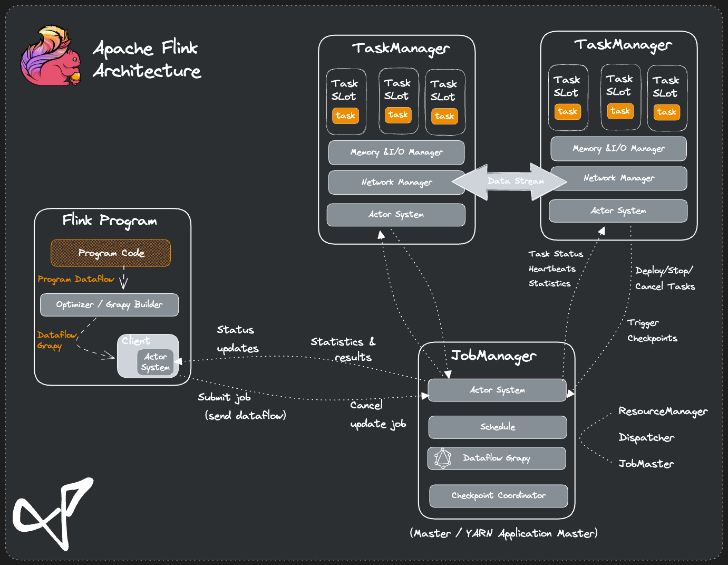
Task: Click the JobMaster label
Action: tap(646, 464)
